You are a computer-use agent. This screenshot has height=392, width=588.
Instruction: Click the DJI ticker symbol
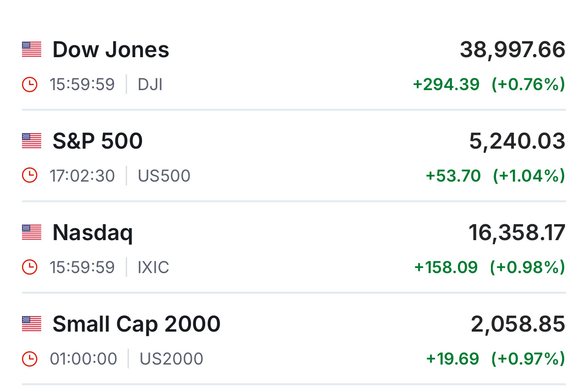tap(150, 84)
